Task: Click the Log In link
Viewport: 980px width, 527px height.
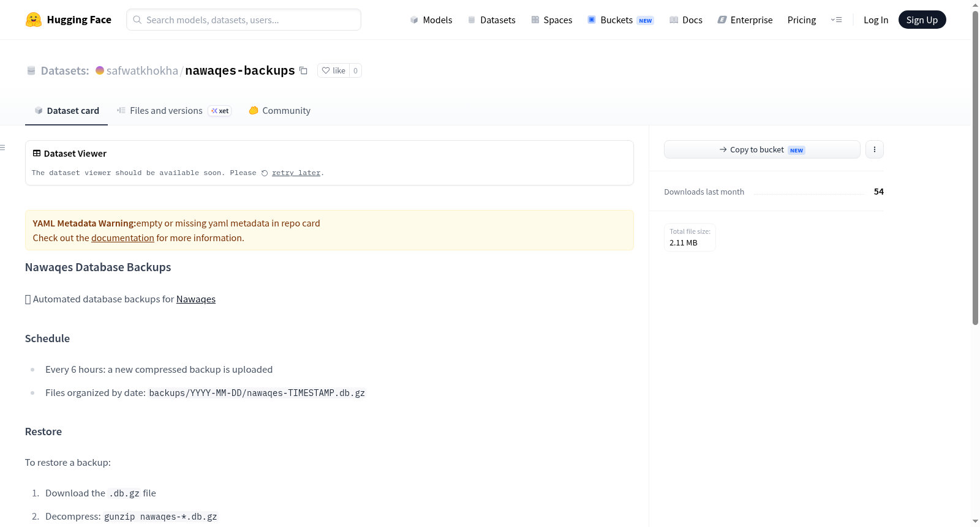Action: point(876,20)
